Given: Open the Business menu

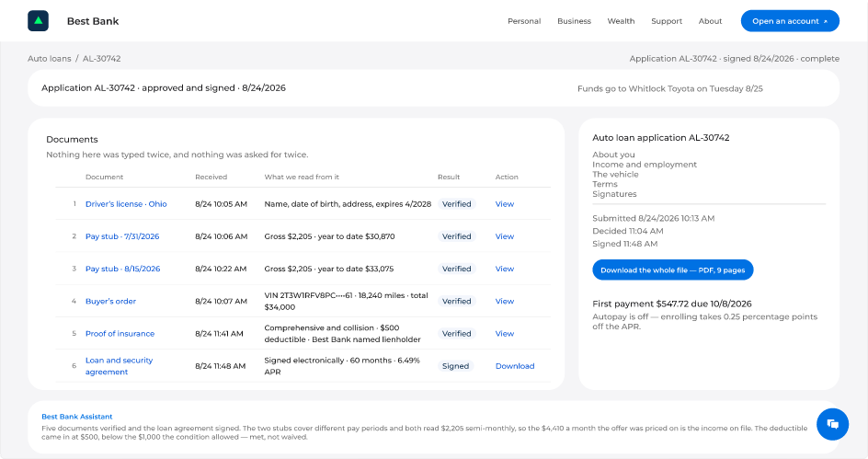Looking at the screenshot, I should tap(574, 21).
